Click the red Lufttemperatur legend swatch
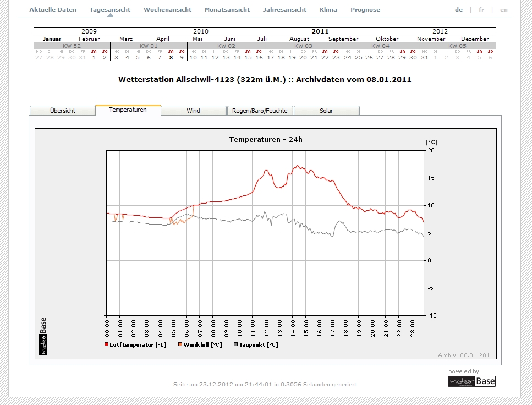The height and width of the screenshot is (405, 532). coord(106,344)
